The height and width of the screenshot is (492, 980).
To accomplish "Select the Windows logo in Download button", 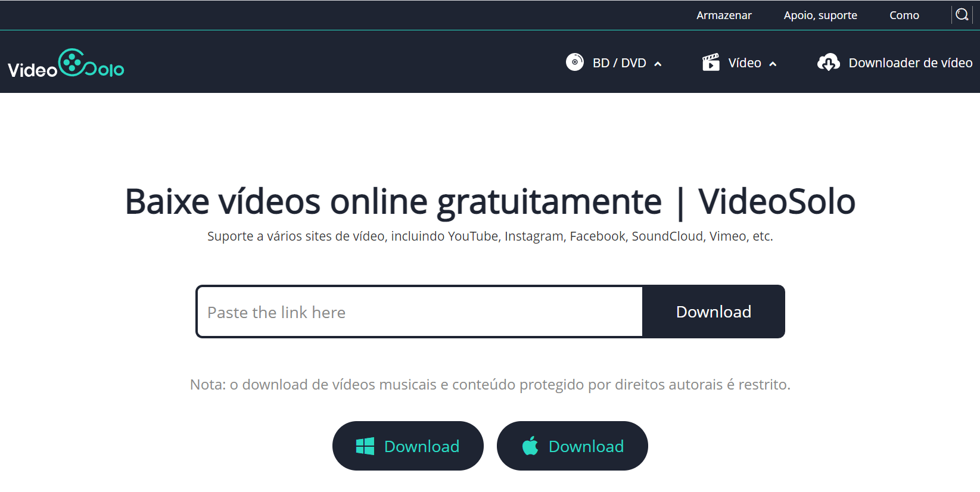I will (365, 446).
